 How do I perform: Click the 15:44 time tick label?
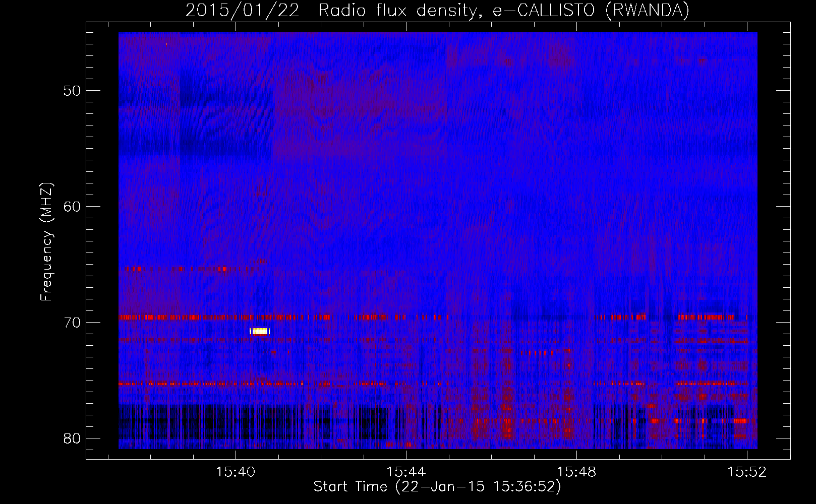(x=406, y=472)
